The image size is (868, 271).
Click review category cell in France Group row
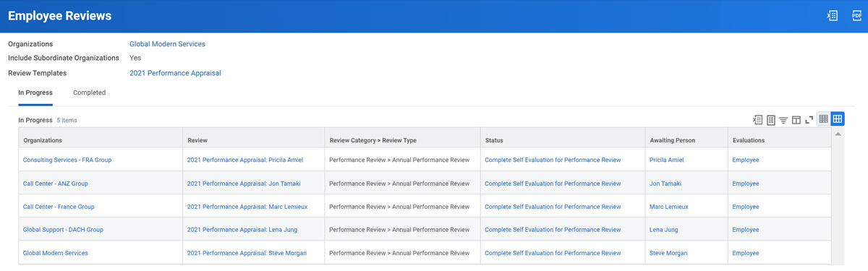(x=402, y=207)
